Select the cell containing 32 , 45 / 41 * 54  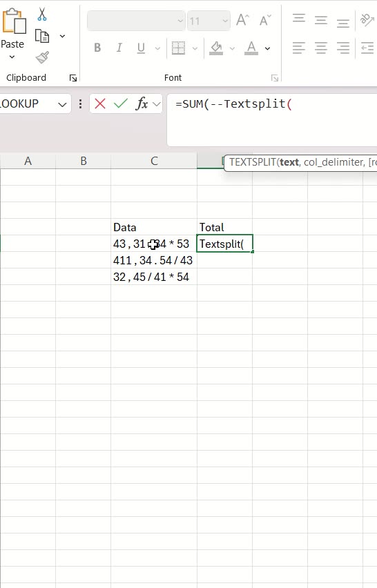[154, 277]
